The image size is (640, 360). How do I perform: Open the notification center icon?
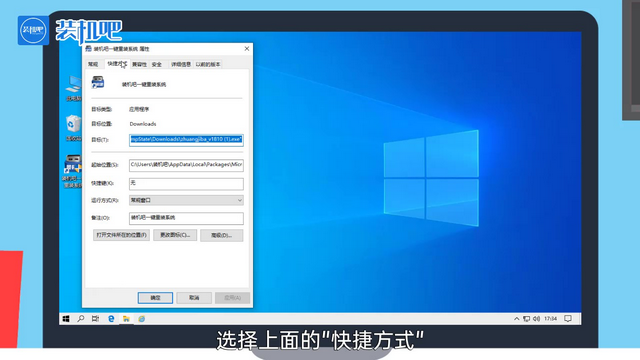(x=568, y=319)
